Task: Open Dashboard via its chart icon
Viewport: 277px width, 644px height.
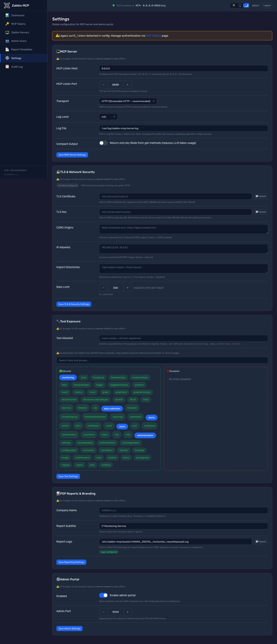Action: point(7,15)
